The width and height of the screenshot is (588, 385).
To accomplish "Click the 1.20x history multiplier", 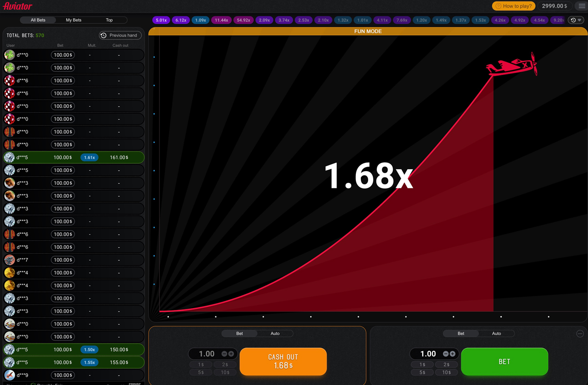I will 421,20.
